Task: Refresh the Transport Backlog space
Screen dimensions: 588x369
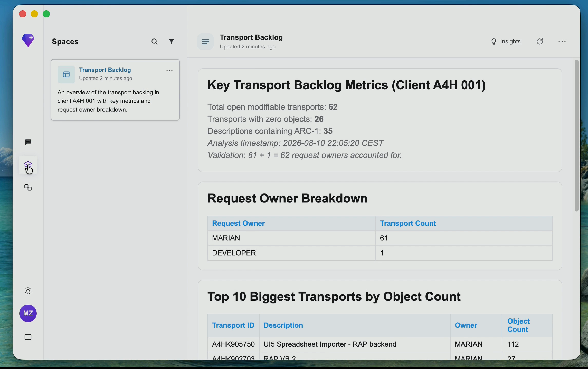Action: 540,42
